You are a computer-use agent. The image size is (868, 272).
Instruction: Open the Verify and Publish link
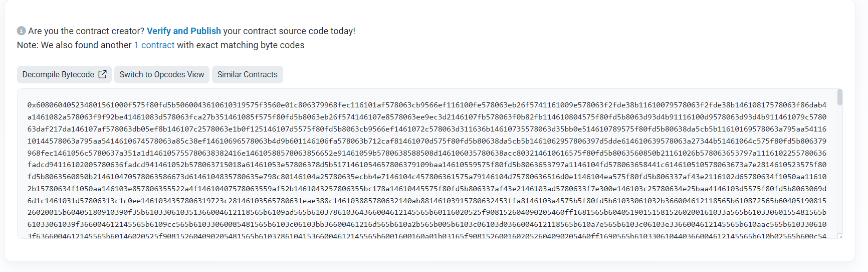point(183,31)
